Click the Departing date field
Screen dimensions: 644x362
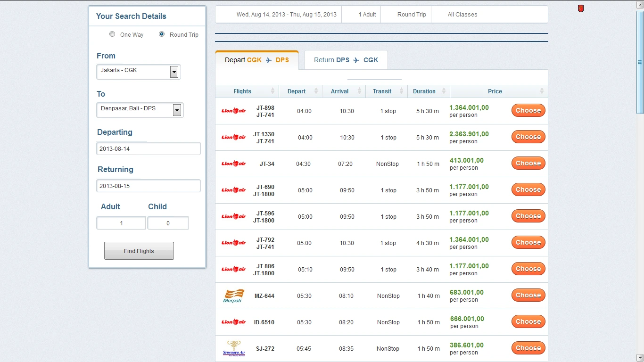[148, 148]
